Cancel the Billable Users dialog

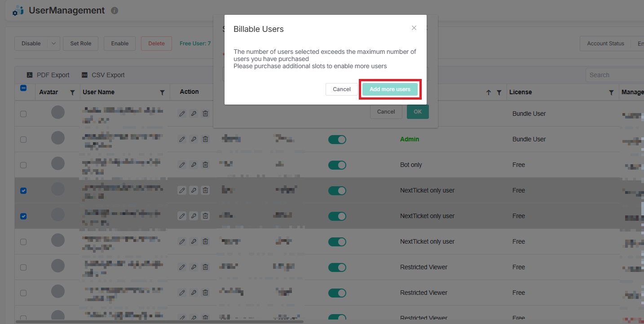341,89
